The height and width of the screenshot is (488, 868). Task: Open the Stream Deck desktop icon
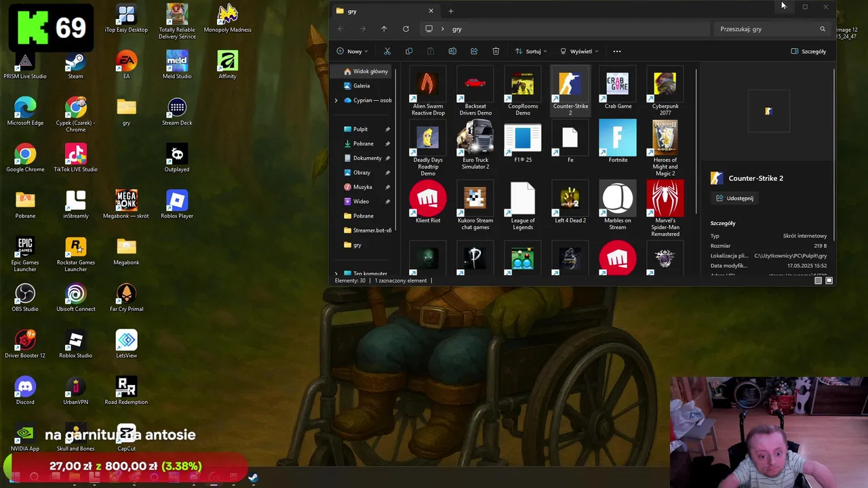(x=177, y=112)
